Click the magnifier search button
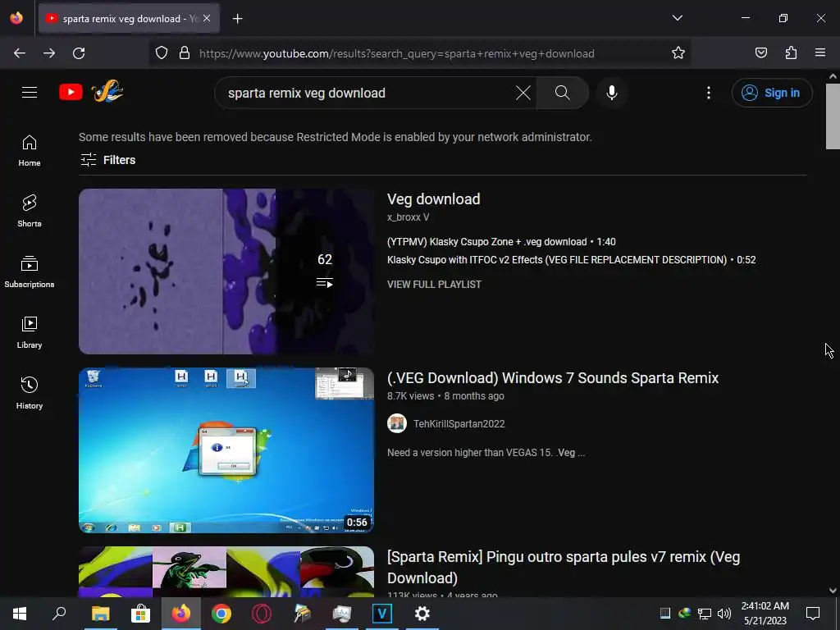This screenshot has height=630, width=840. [562, 93]
